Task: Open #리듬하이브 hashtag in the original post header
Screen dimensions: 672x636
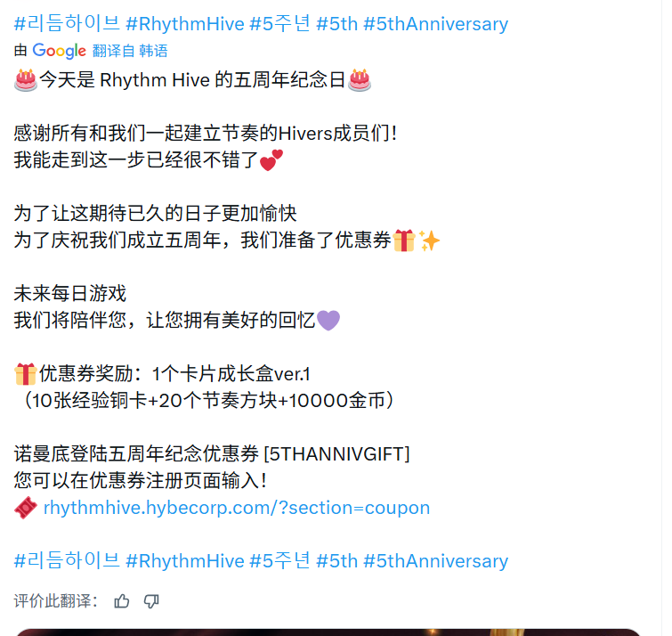Action: pos(67,23)
